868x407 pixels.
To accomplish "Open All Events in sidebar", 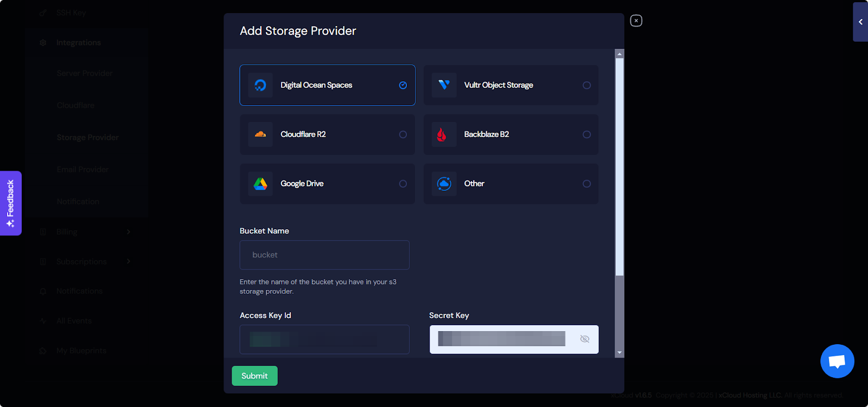I will 74,321.
